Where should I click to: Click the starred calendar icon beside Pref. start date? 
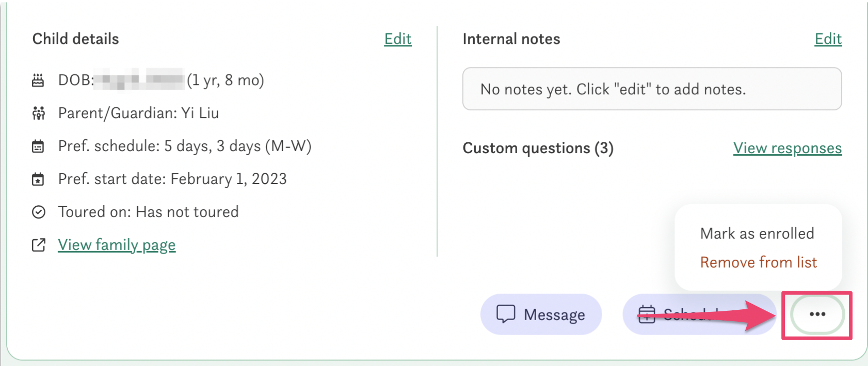point(38,179)
